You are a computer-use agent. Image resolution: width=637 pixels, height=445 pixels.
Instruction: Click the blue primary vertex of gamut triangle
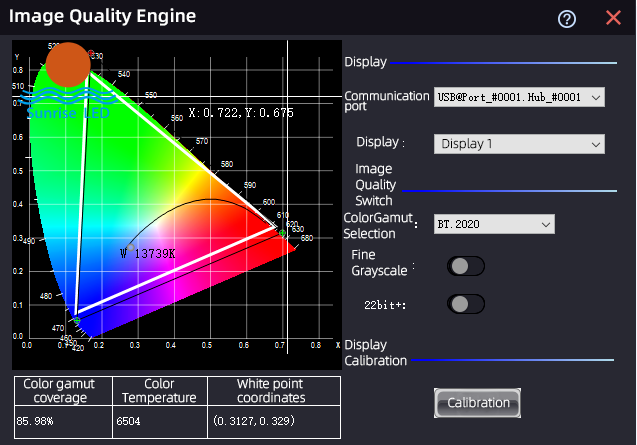coord(75,318)
